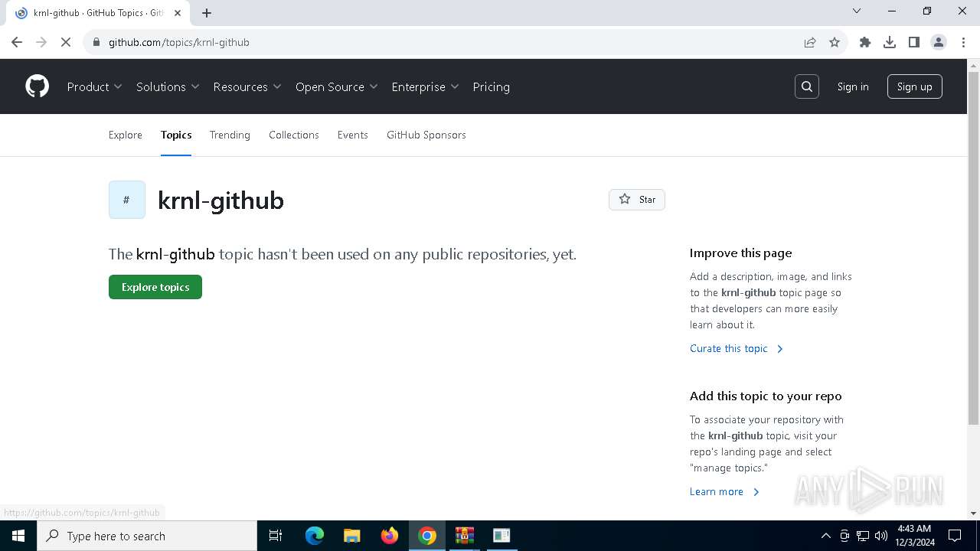The image size is (980, 551).
Task: Open the network tray icon
Action: pos(863,536)
